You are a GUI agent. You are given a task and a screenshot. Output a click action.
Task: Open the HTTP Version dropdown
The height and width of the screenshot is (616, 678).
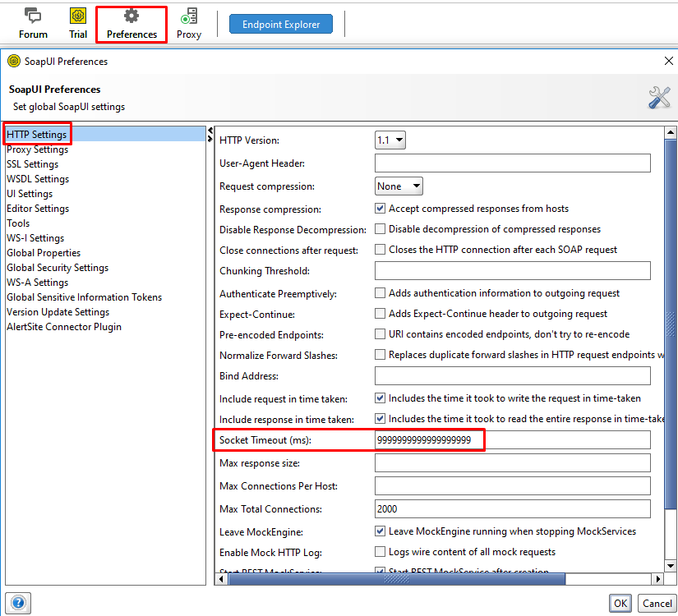(x=390, y=140)
